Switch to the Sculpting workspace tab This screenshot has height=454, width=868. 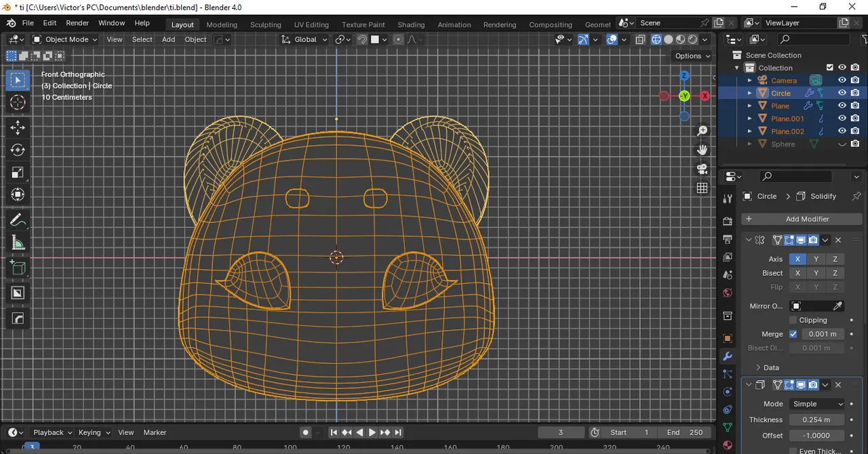click(265, 24)
